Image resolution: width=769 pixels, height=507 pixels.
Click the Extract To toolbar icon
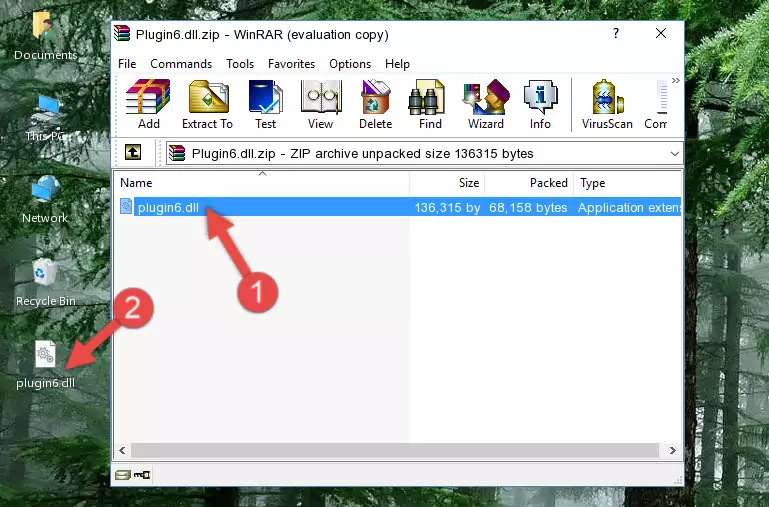click(x=207, y=104)
